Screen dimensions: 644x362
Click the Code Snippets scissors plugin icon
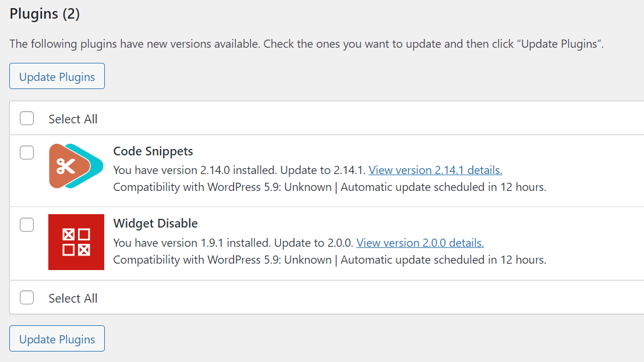(x=76, y=166)
